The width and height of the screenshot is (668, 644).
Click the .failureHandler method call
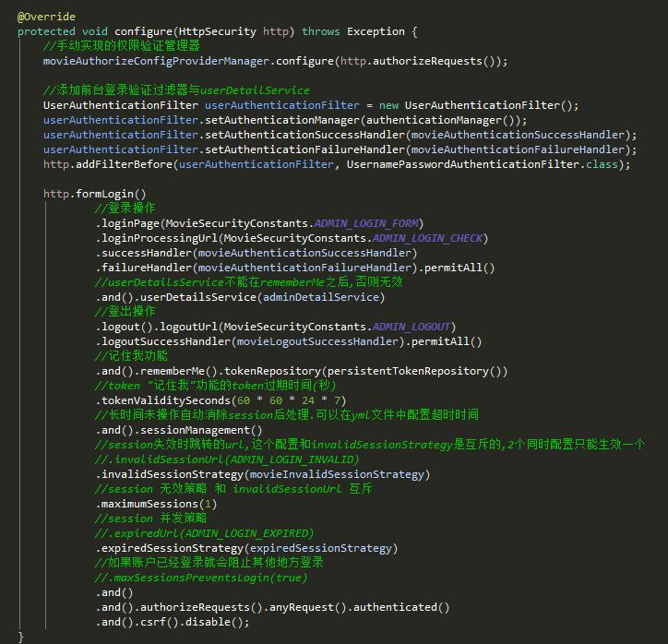tap(144, 268)
